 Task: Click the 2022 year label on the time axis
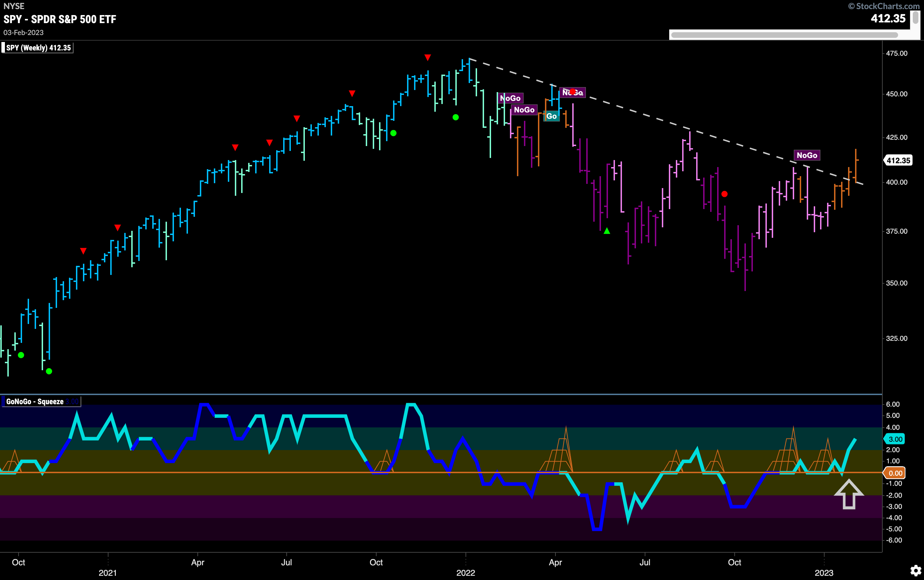(465, 573)
